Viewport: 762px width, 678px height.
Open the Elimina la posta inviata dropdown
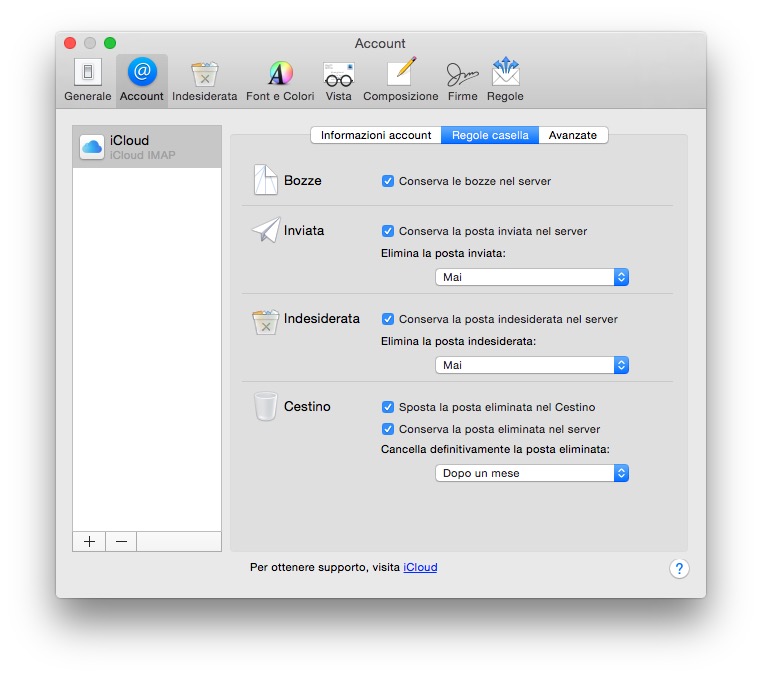pos(532,277)
